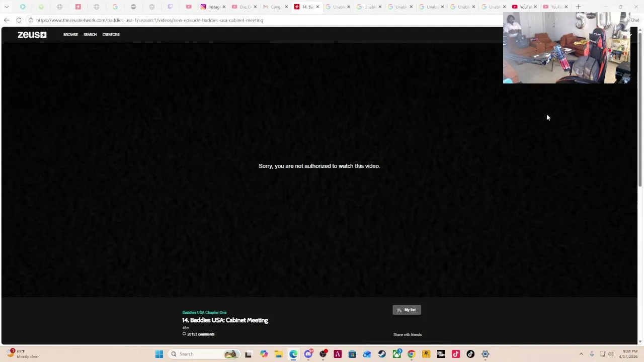Launch Rockstar Games from the taskbar

point(426,354)
